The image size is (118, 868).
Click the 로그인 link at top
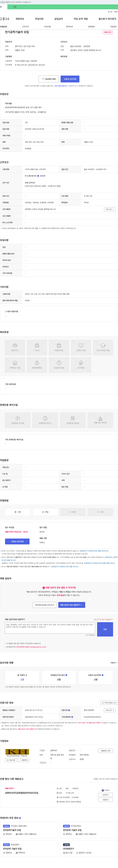tap(110, 12)
